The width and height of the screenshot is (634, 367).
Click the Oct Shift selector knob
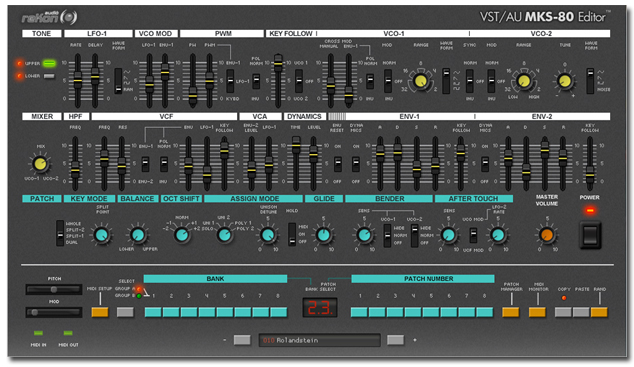coord(182,235)
